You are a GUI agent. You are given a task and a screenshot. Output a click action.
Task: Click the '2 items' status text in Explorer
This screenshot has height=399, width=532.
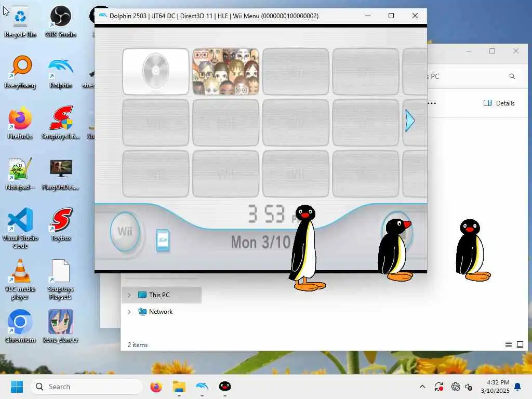click(137, 345)
